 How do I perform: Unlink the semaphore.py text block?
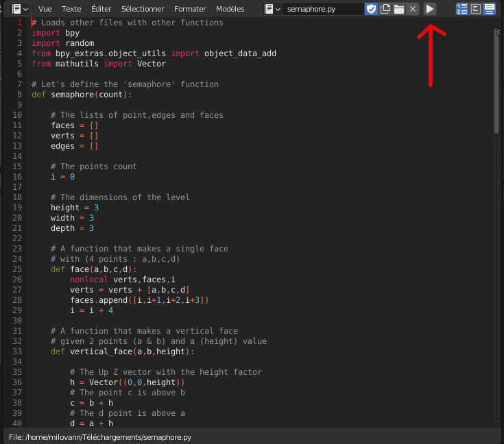coord(412,9)
